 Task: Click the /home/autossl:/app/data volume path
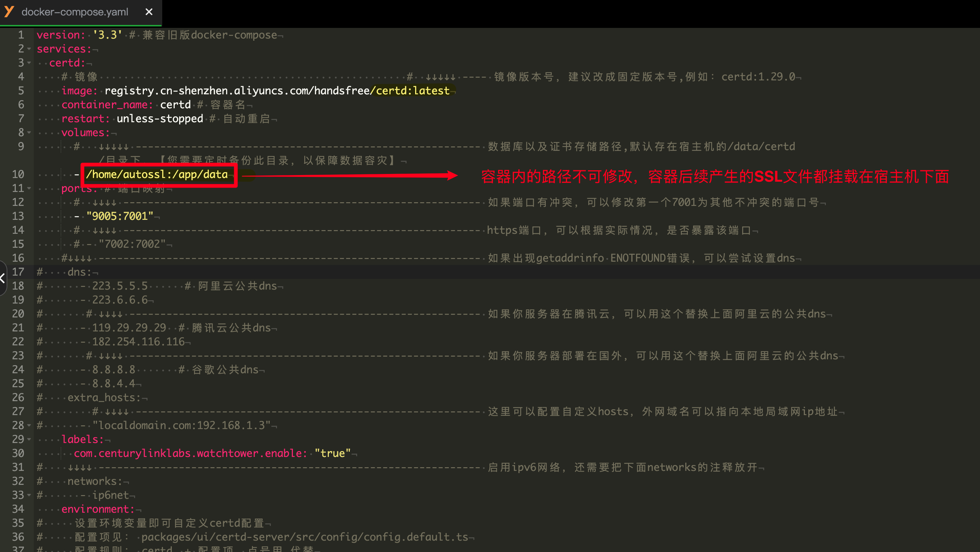click(157, 174)
